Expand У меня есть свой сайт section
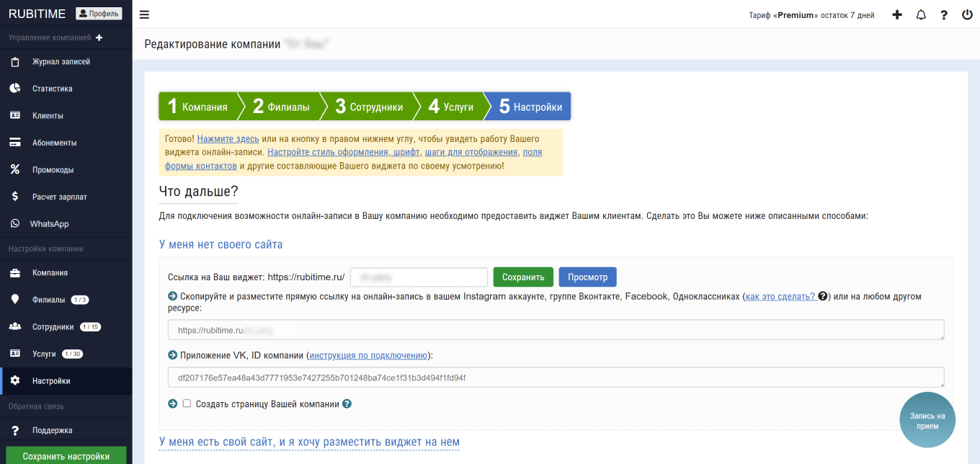The width and height of the screenshot is (980, 464). click(309, 442)
